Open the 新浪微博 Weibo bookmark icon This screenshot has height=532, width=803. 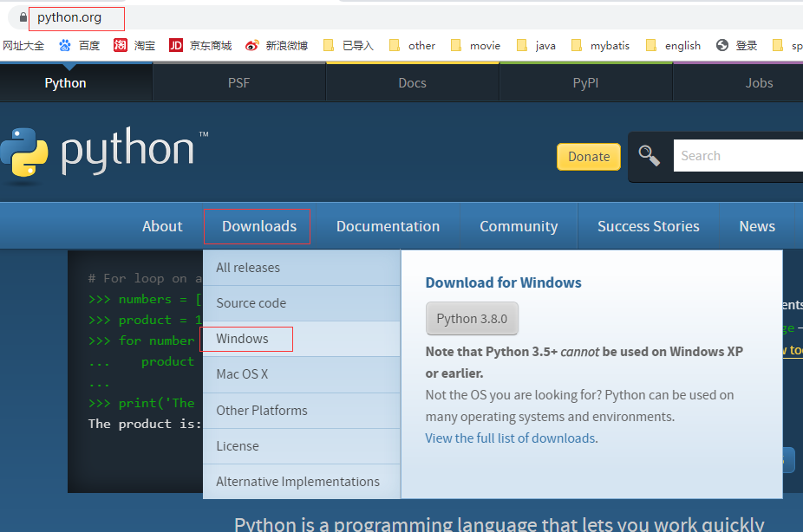[x=251, y=46]
